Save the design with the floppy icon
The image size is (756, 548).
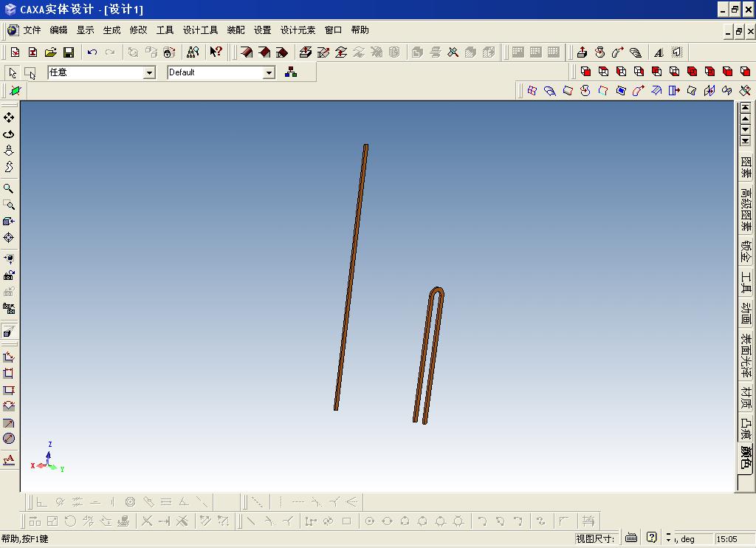tap(69, 52)
